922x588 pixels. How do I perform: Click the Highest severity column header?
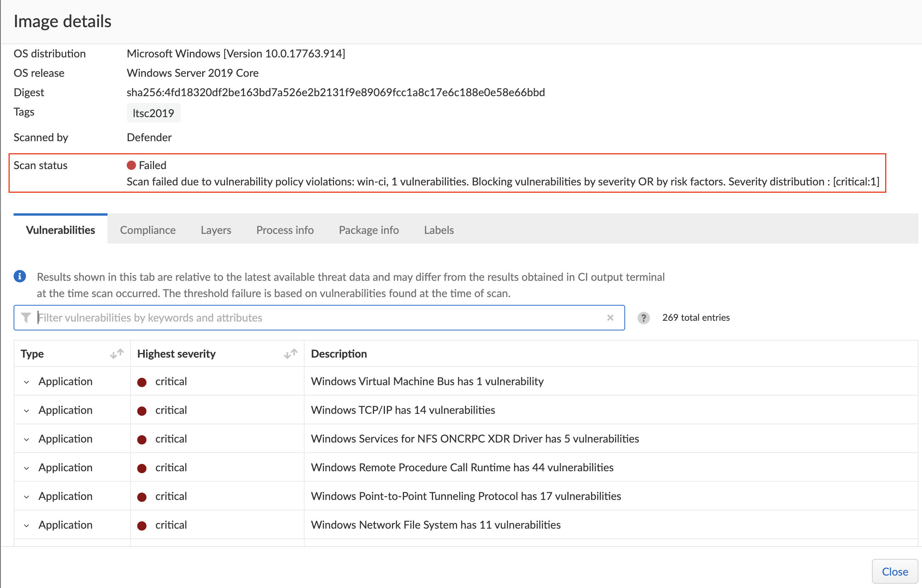[176, 354]
